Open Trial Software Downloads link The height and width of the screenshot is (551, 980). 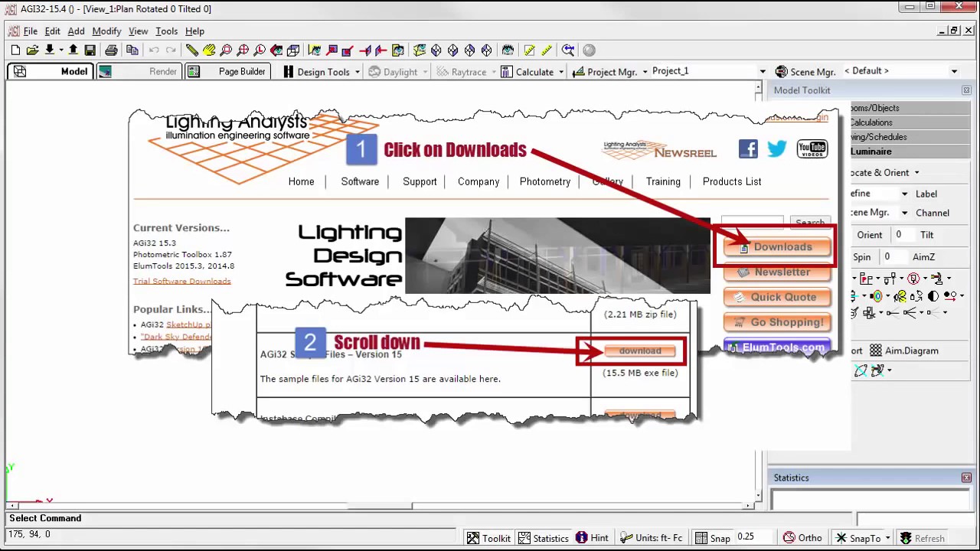point(181,281)
